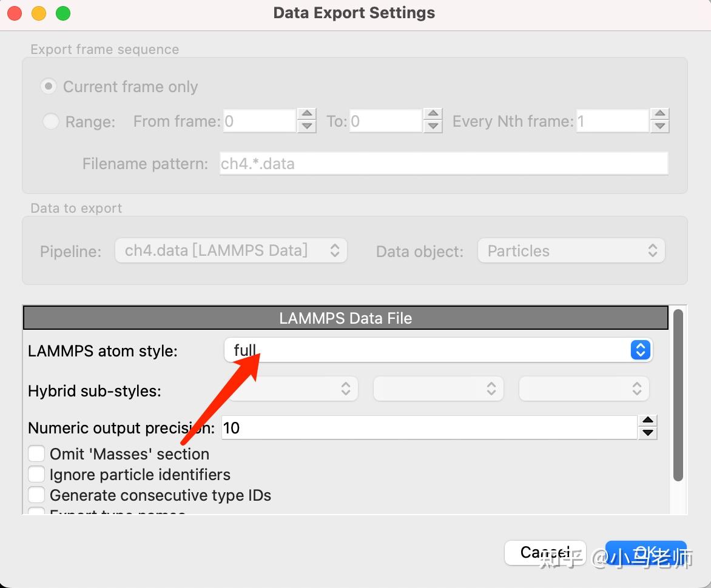Open the Data object dropdown
711x588 pixels.
571,251
